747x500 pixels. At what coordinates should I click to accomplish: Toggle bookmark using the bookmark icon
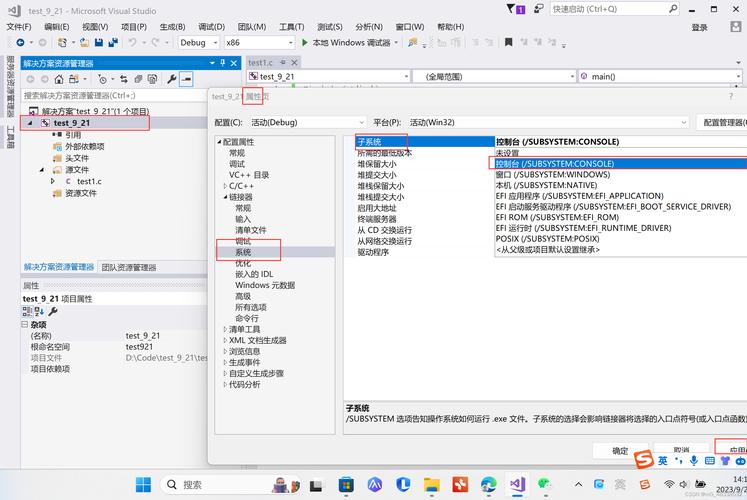pyautogui.click(x=508, y=42)
